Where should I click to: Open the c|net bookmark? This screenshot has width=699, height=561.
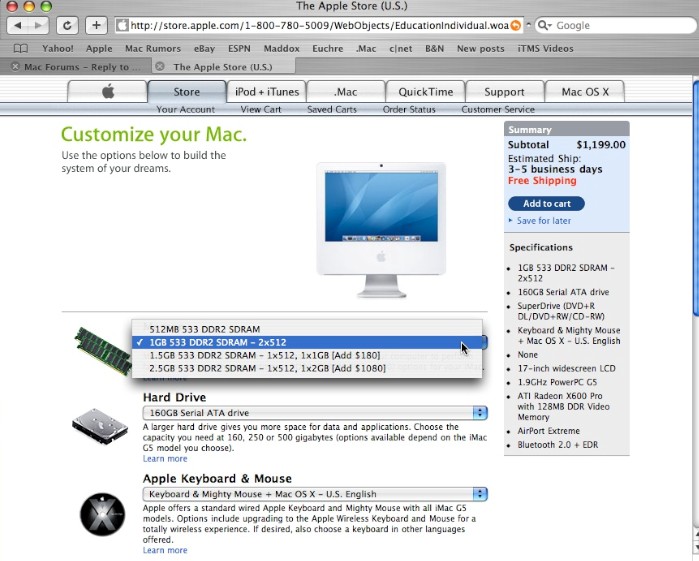point(400,48)
